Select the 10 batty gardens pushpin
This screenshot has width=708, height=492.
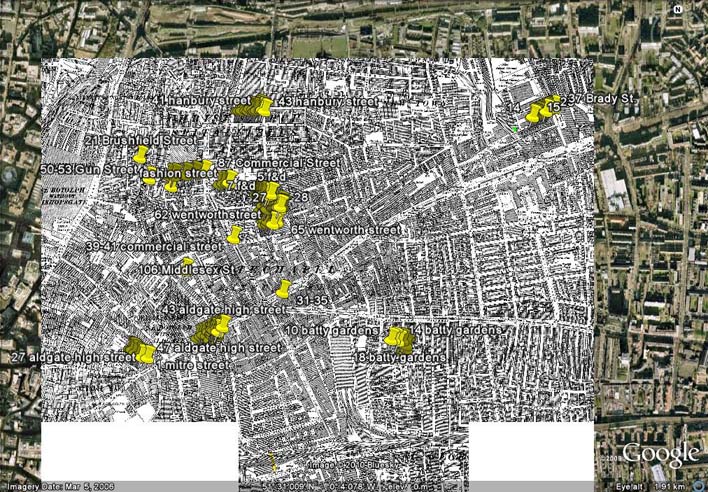(x=392, y=335)
